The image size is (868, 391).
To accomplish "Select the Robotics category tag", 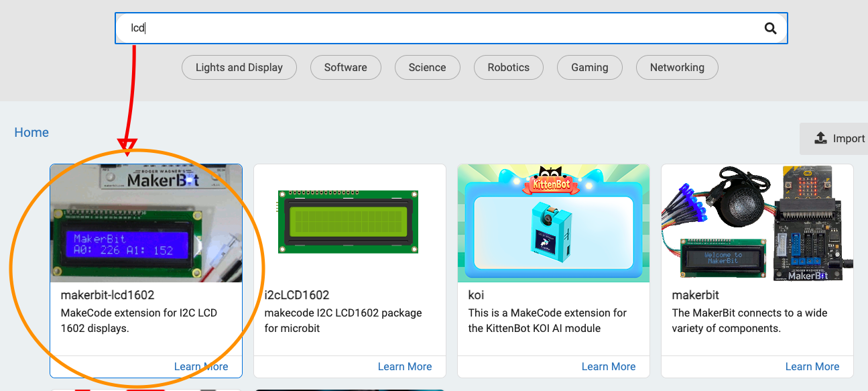I will tap(509, 67).
